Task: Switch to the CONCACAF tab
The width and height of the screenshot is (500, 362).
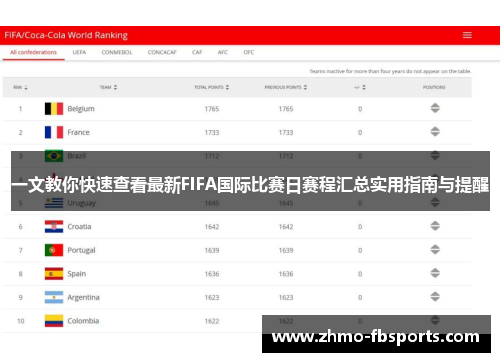Action: [x=162, y=52]
